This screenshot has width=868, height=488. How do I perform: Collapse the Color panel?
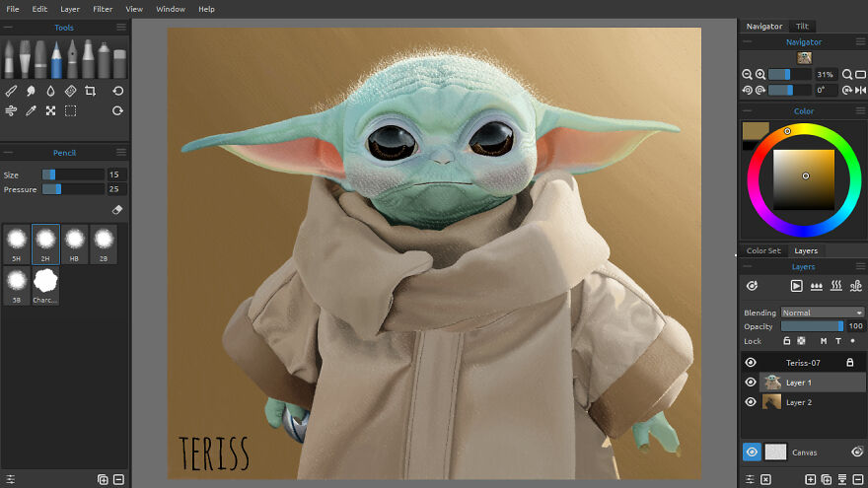click(747, 111)
